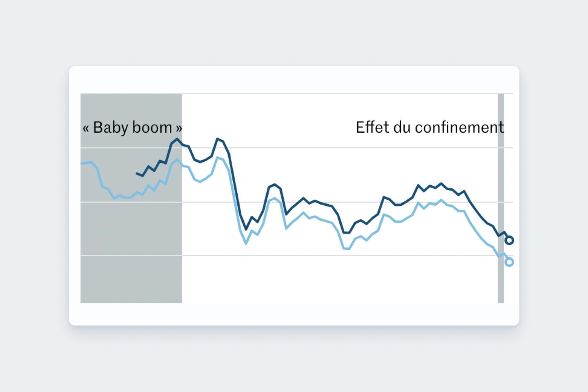Click the light blue end-point circle marker
Image resolution: width=588 pixels, height=392 pixels.
[x=509, y=262]
